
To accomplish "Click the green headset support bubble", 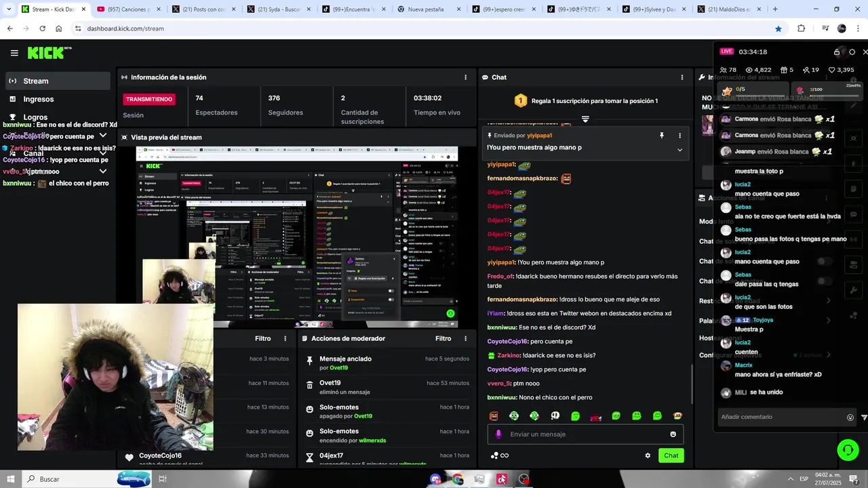I will (x=848, y=449).
